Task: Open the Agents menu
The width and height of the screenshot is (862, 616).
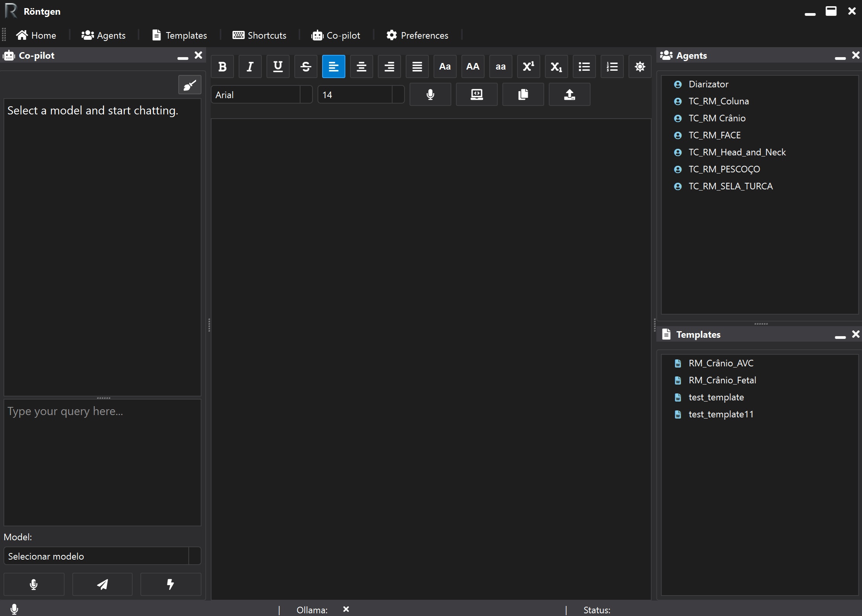Action: [x=103, y=35]
